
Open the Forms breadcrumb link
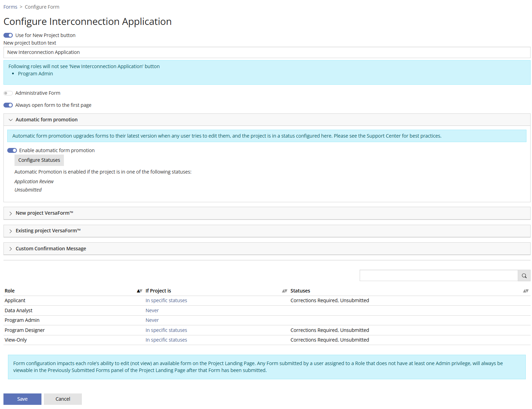(x=10, y=7)
